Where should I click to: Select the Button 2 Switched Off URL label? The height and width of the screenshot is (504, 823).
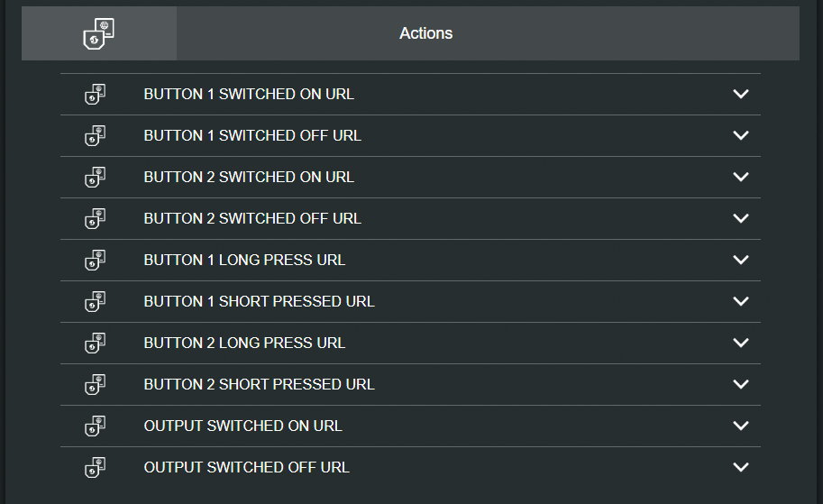[252, 218]
